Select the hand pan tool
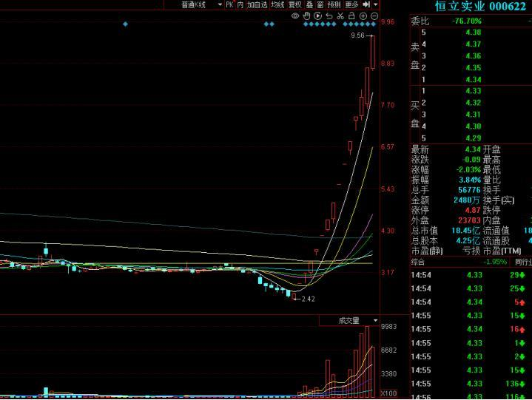 307,16
